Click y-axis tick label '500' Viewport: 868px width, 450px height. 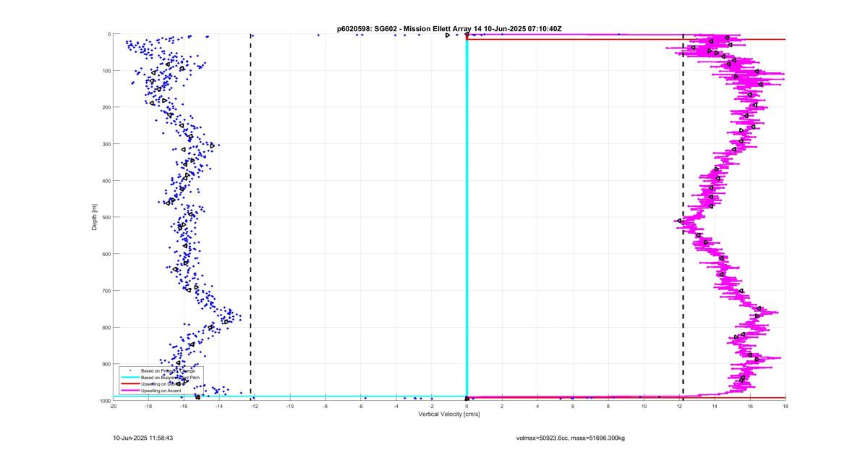pyautogui.click(x=106, y=217)
